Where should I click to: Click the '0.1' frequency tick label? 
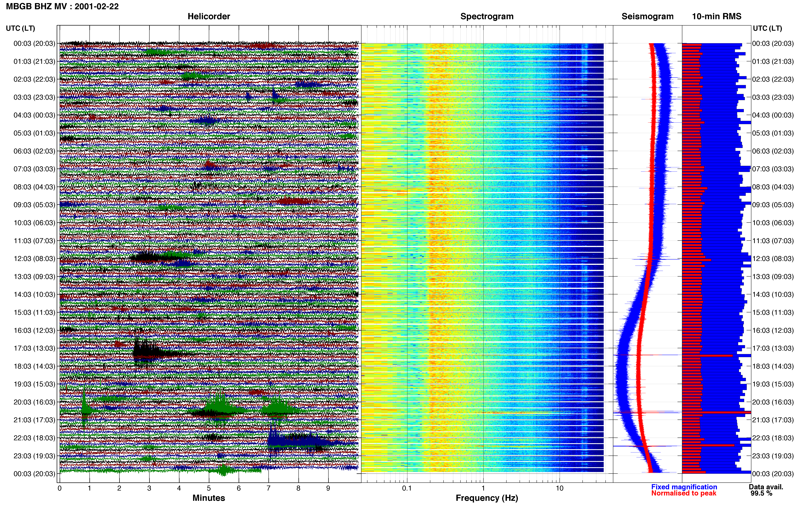[407, 488]
